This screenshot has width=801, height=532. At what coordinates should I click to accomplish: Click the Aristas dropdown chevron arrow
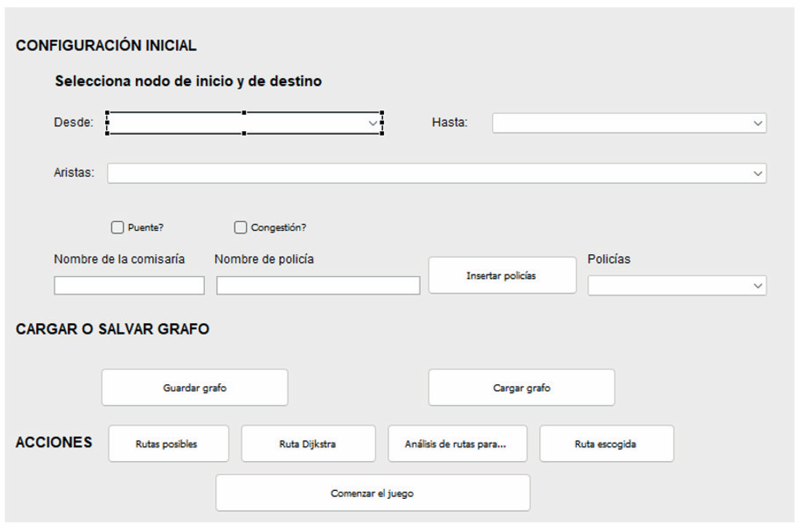coord(757,174)
